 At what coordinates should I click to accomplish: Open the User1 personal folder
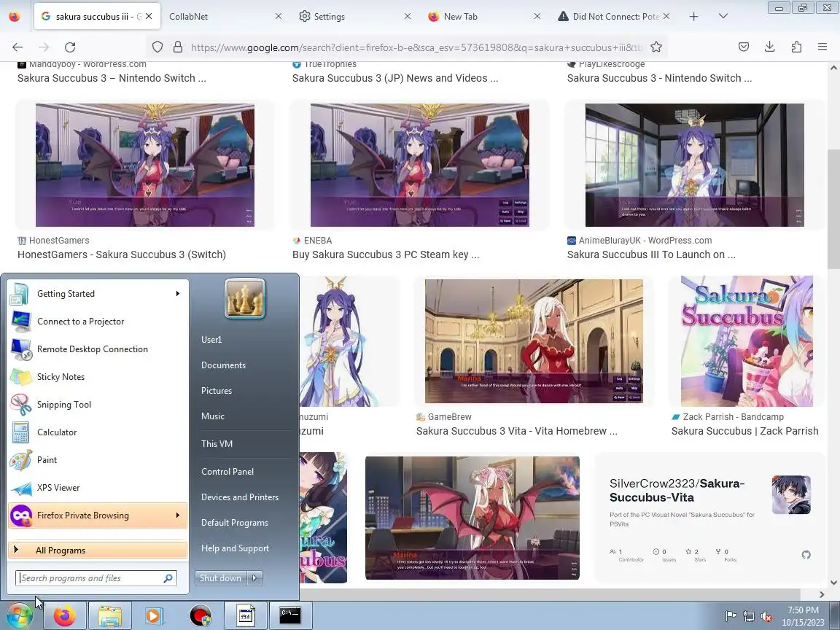pos(211,340)
